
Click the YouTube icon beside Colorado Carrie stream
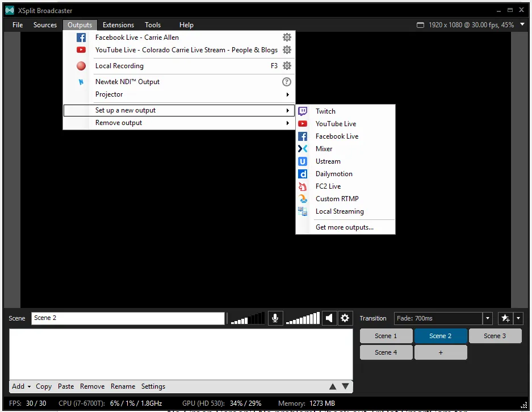point(81,50)
